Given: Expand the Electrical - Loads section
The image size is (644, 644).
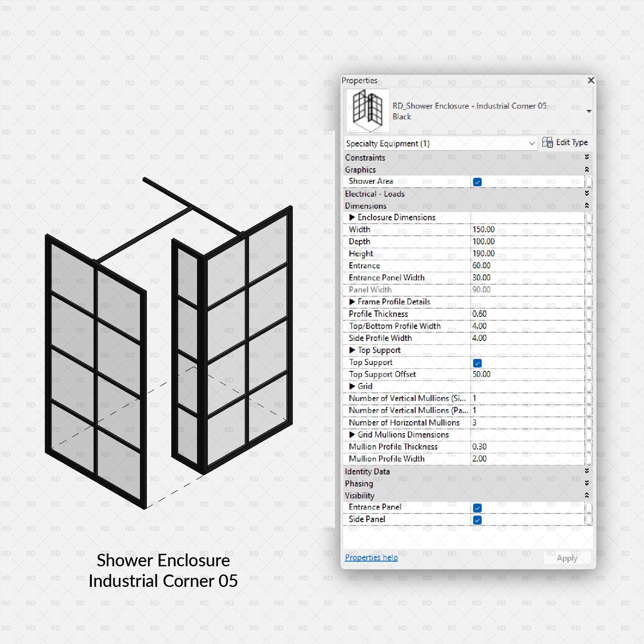Looking at the screenshot, I should (587, 194).
